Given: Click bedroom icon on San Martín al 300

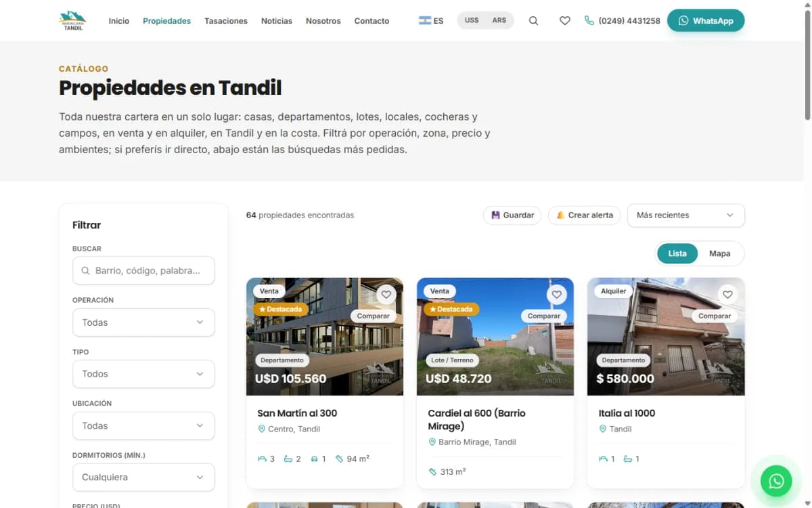Looking at the screenshot, I should click(x=263, y=459).
